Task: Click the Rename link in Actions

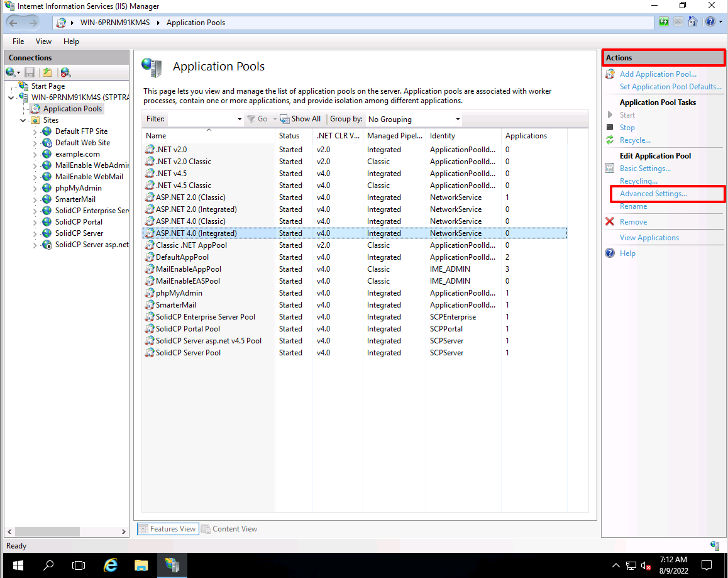Action: pyautogui.click(x=633, y=206)
